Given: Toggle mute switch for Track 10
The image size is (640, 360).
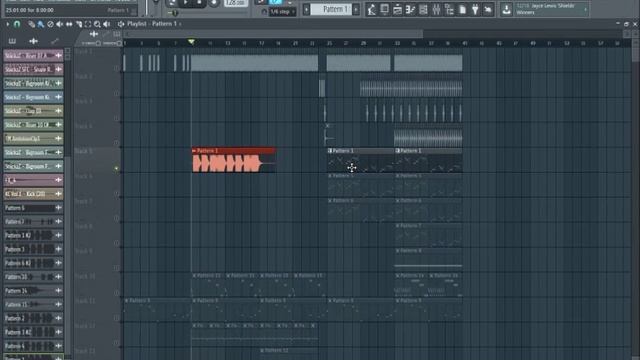Looking at the screenshot, I should 116,293.
